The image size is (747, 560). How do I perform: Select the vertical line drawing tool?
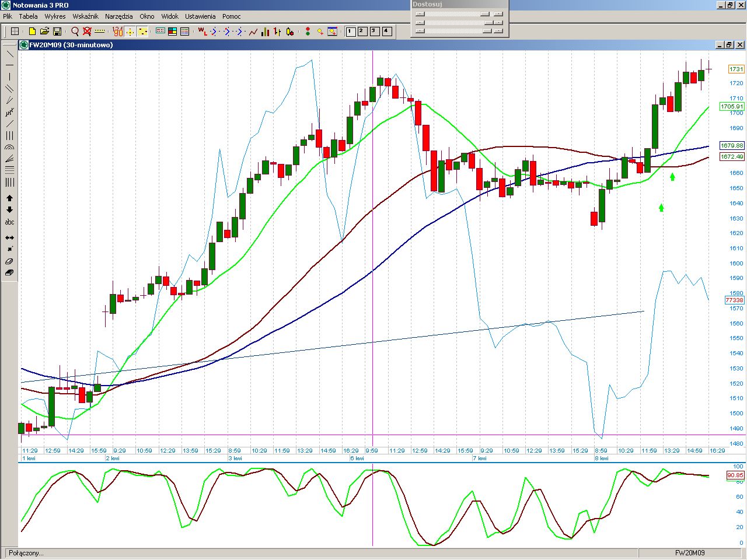pos(9,77)
